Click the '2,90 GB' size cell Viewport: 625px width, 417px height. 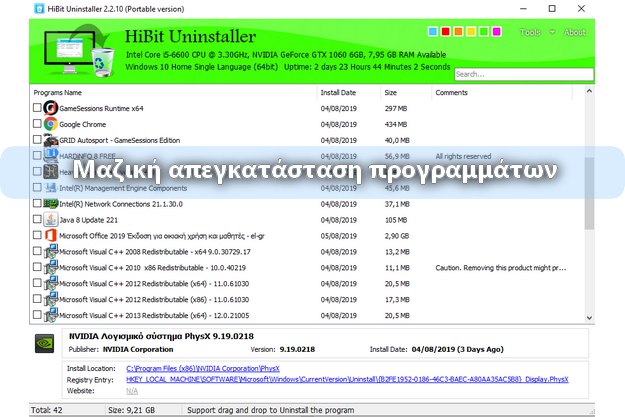[x=397, y=236]
